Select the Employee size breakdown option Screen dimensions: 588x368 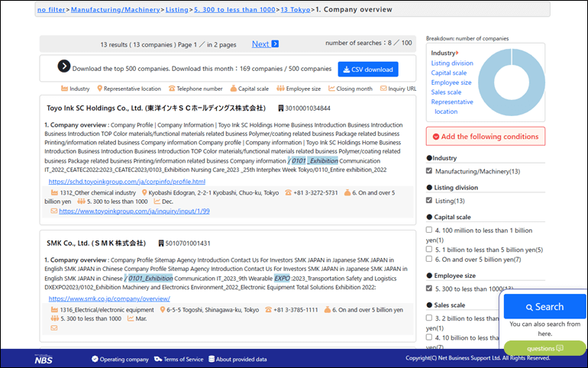(x=451, y=82)
